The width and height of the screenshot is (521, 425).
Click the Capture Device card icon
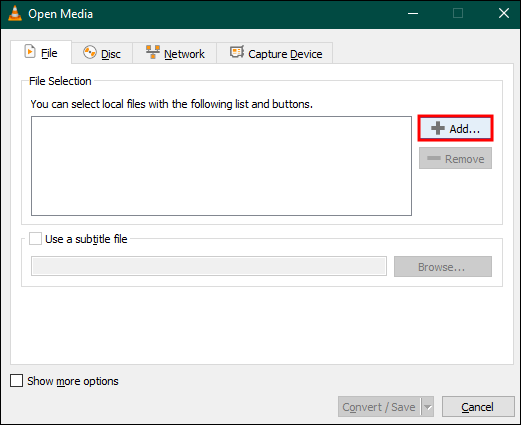(237, 52)
